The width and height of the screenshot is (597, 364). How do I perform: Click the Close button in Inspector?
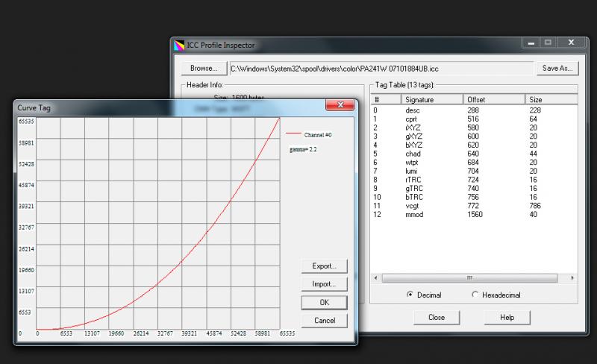point(437,318)
